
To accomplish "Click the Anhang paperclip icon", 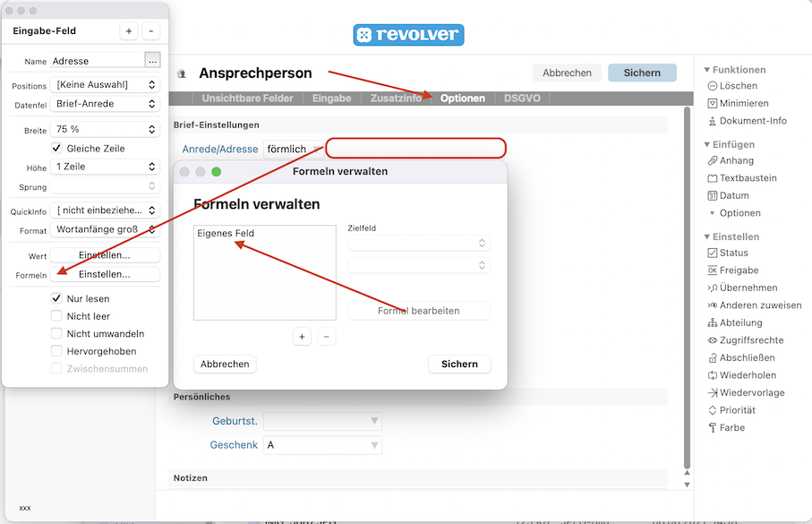I will (713, 160).
